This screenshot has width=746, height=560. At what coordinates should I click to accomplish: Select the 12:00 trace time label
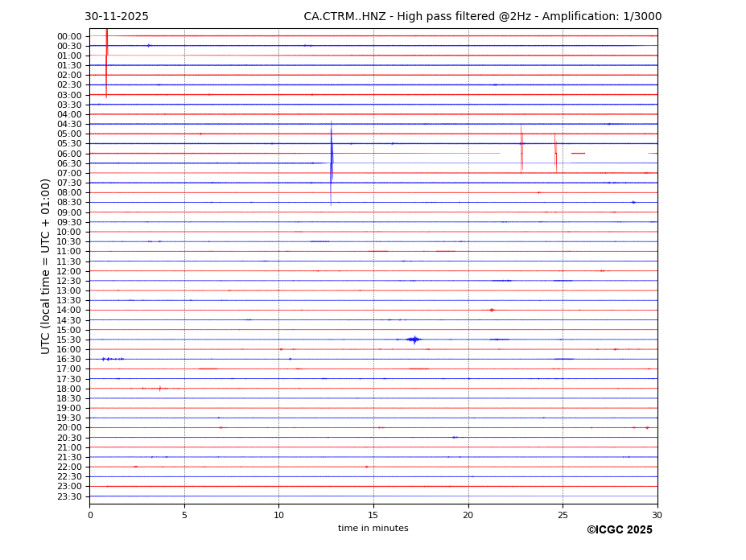pyautogui.click(x=69, y=271)
